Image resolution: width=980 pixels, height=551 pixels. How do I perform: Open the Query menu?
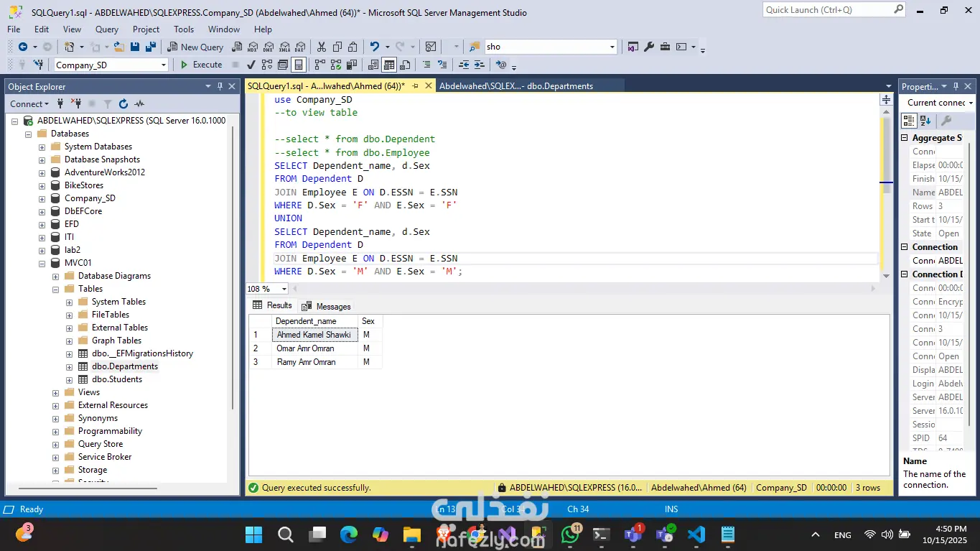[107, 29]
